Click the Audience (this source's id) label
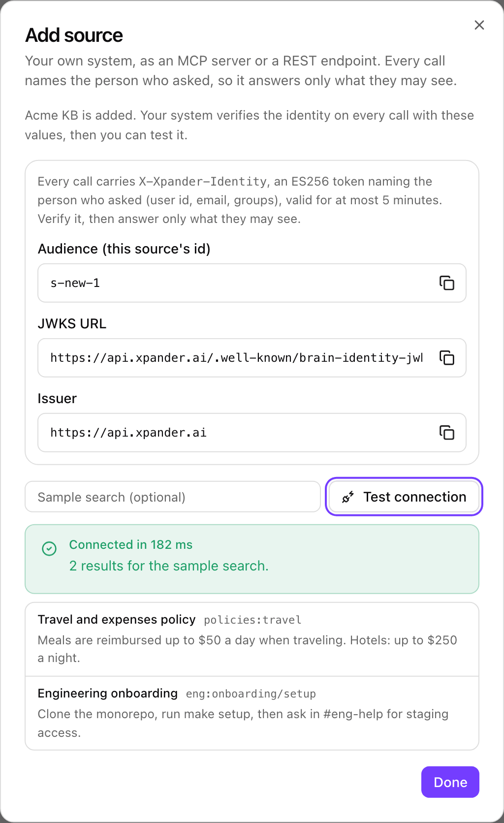Screen dimensions: 504x823 click(124, 249)
